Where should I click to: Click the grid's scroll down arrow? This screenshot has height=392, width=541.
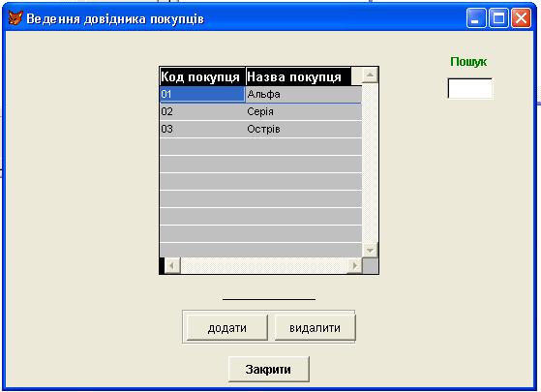point(370,250)
